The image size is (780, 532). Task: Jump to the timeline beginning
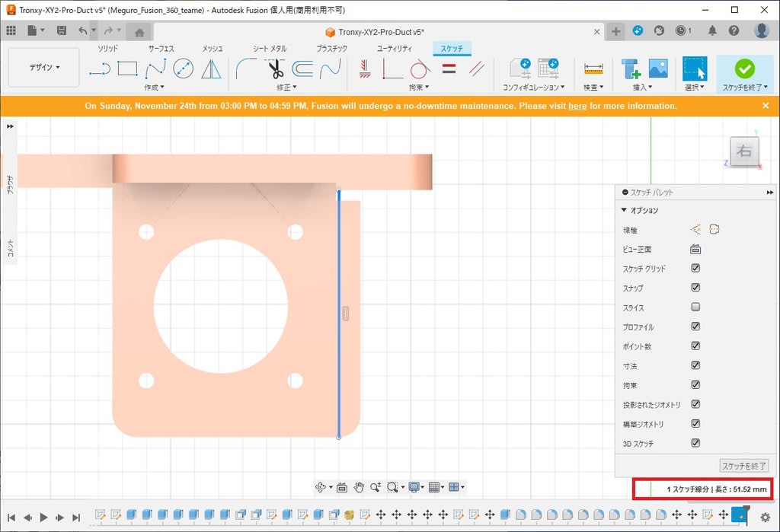point(11,518)
